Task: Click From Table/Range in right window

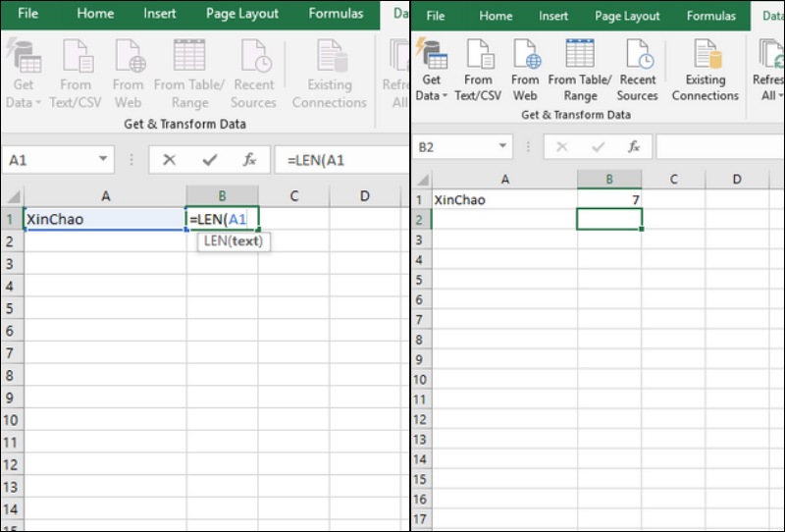Action: click(x=580, y=69)
